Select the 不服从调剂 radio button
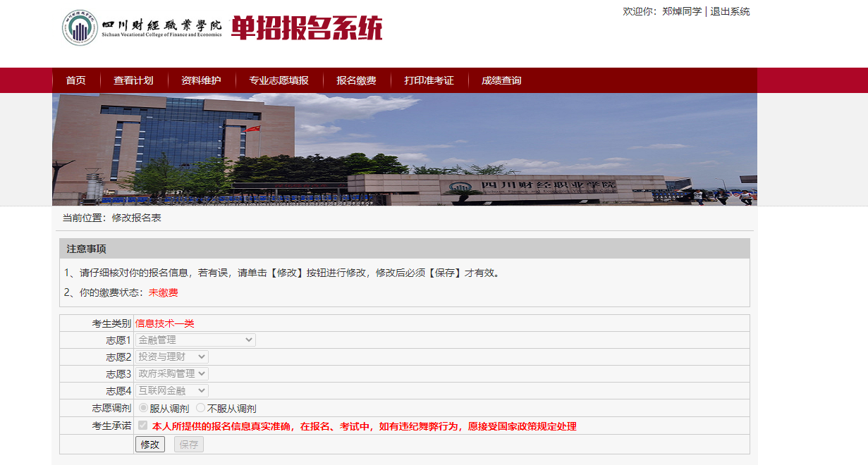The width and height of the screenshot is (868, 465). (200, 408)
